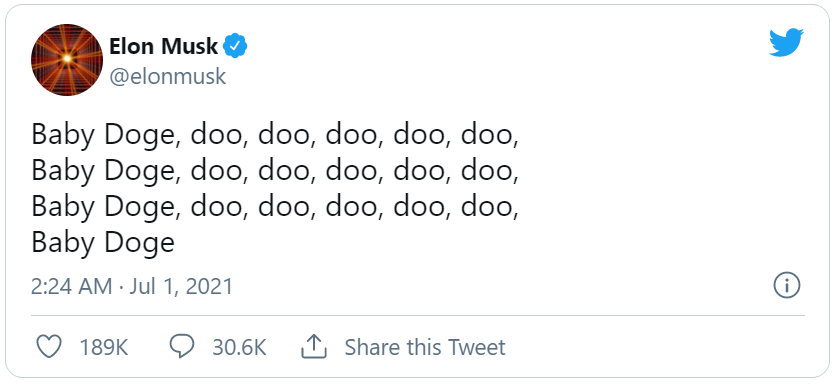Click the share upload arrow icon
The height and width of the screenshot is (389, 836).
[314, 347]
